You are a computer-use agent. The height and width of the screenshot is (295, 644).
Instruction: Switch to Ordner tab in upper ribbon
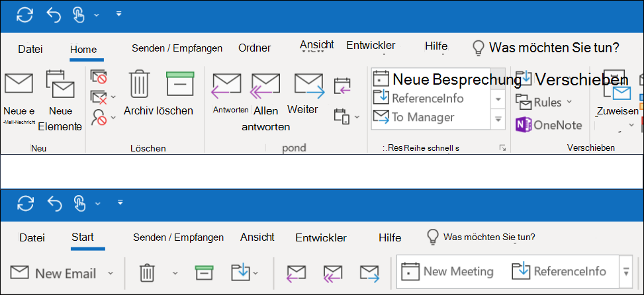255,48
